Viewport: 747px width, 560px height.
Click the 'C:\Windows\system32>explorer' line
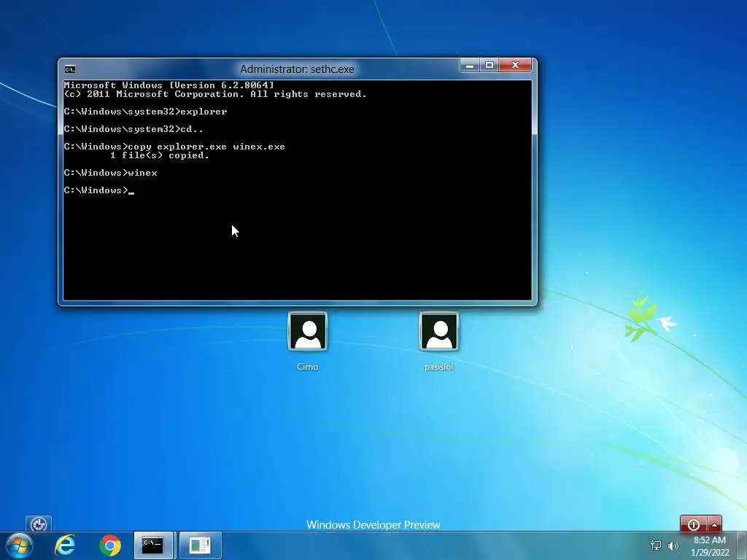click(145, 112)
